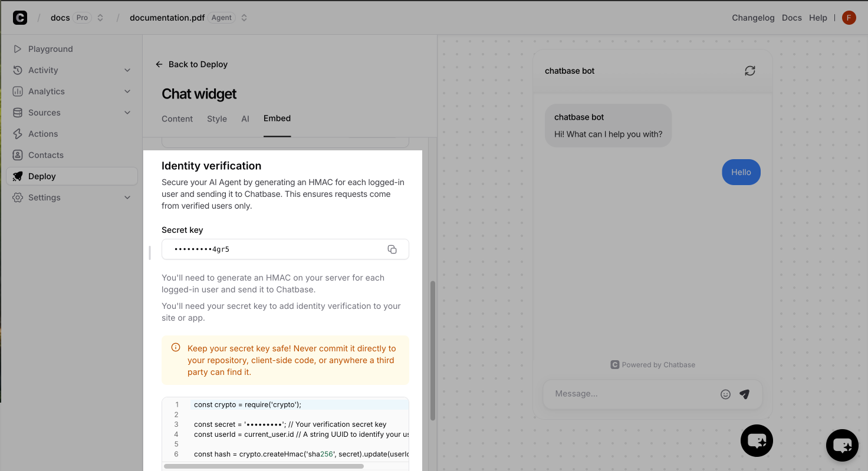Screen dimensions: 868x471
Task: Open the bottom-right support chat bubble
Action: (842, 445)
